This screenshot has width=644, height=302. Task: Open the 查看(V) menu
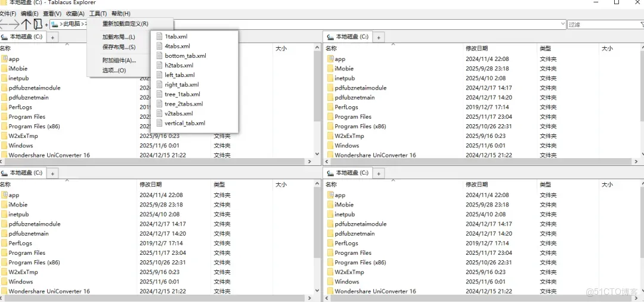pos(52,14)
